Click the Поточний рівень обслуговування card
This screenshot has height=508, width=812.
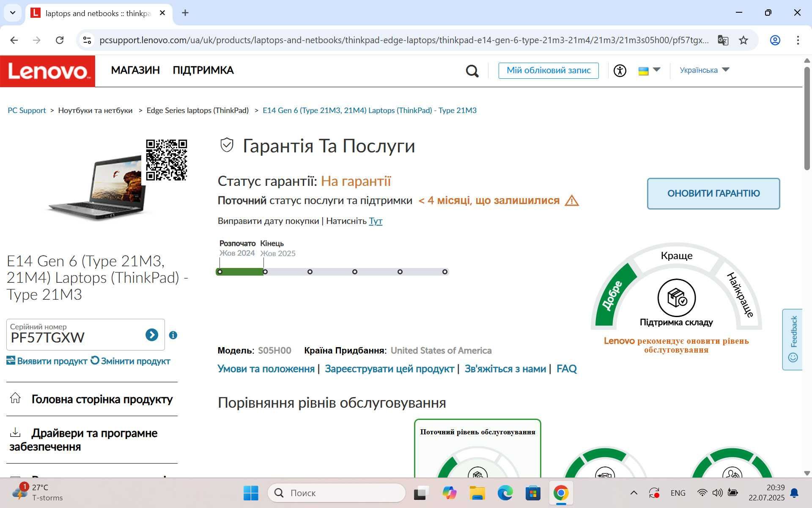coord(477,449)
